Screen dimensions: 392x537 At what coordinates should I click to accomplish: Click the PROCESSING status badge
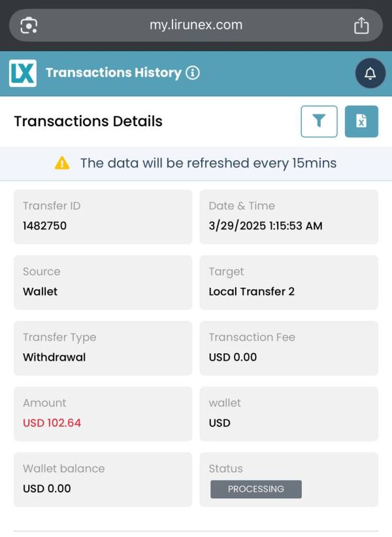(255, 489)
